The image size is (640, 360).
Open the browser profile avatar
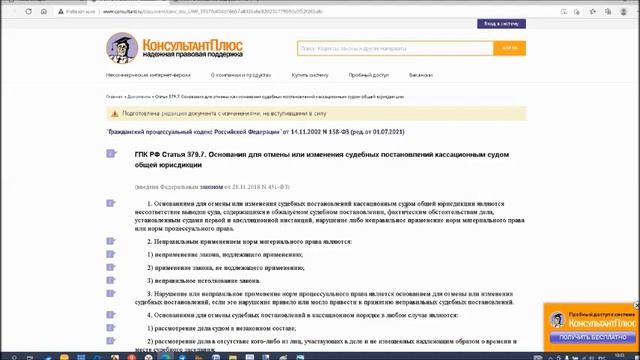click(x=623, y=12)
